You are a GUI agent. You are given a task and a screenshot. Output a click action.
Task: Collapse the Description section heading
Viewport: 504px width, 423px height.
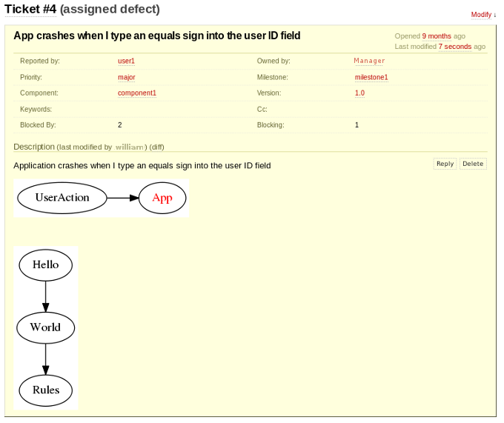tap(34, 147)
